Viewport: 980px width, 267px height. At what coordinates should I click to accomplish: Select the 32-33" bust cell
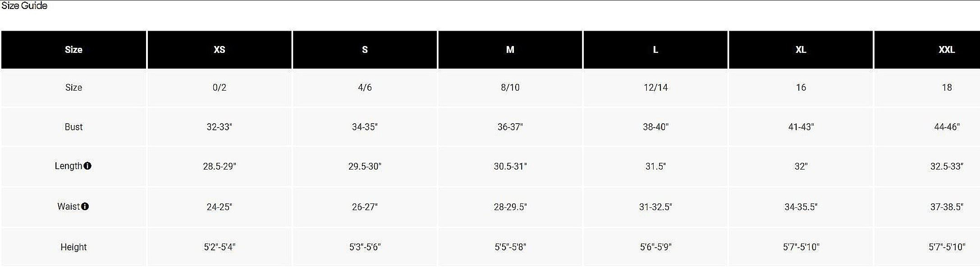pyautogui.click(x=220, y=127)
